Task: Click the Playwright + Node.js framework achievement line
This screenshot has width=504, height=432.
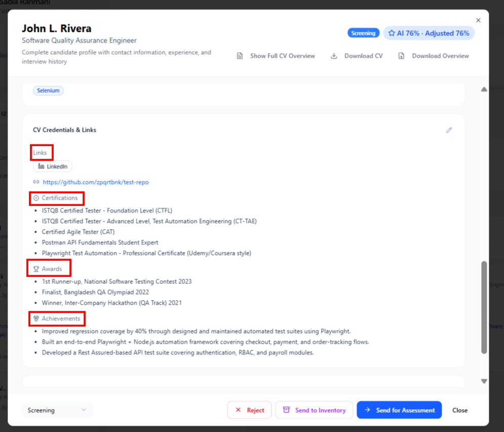Action: click(x=205, y=342)
